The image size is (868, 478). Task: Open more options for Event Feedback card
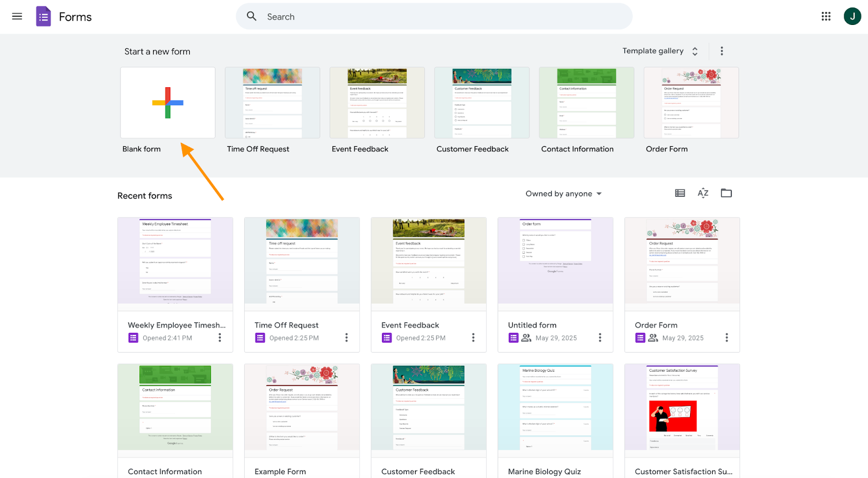tap(473, 338)
